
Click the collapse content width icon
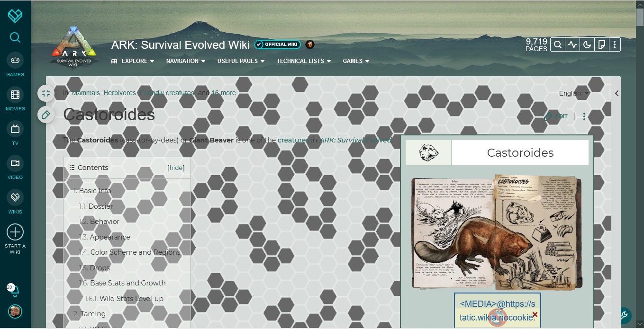tap(46, 93)
